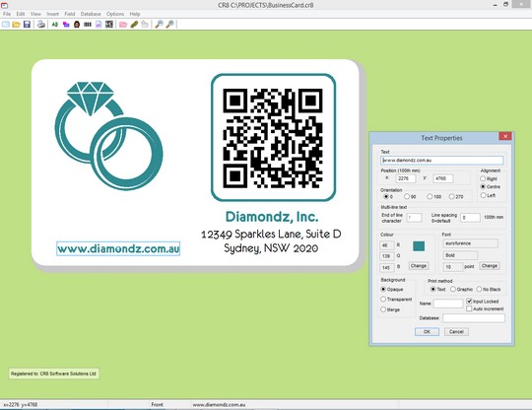Open the Help menu

tap(135, 14)
